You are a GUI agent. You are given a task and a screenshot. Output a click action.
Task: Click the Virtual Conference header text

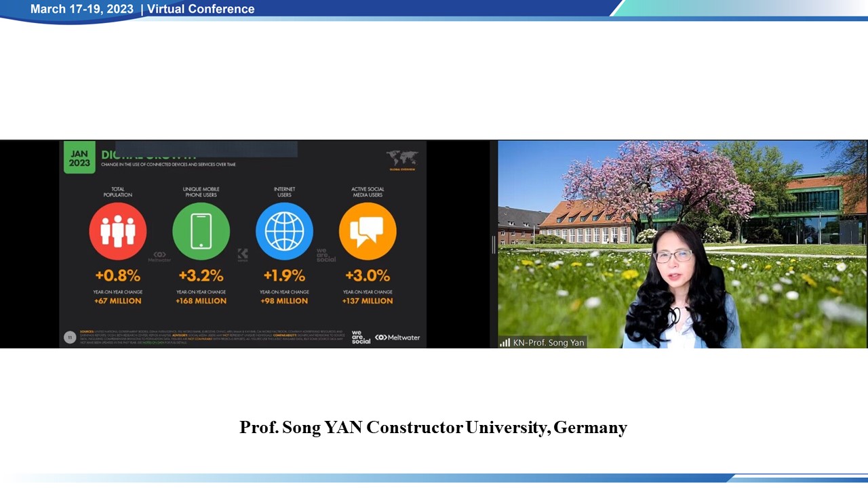coord(201,9)
